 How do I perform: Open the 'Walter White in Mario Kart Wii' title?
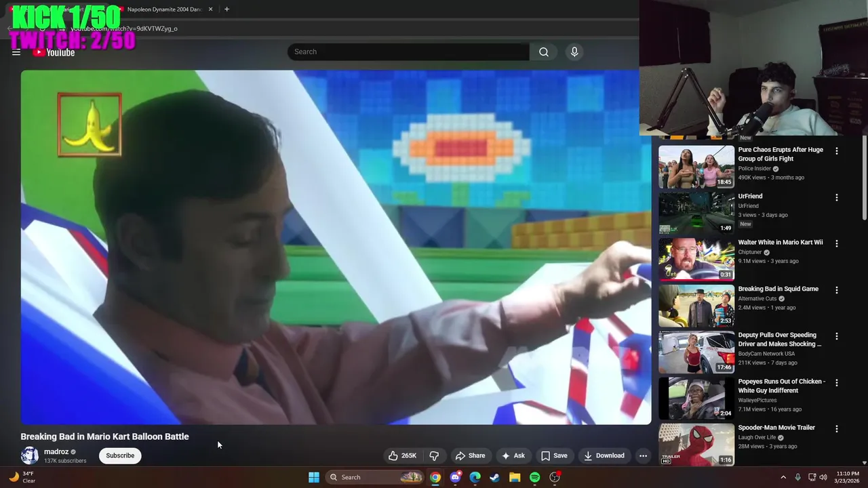click(x=781, y=242)
